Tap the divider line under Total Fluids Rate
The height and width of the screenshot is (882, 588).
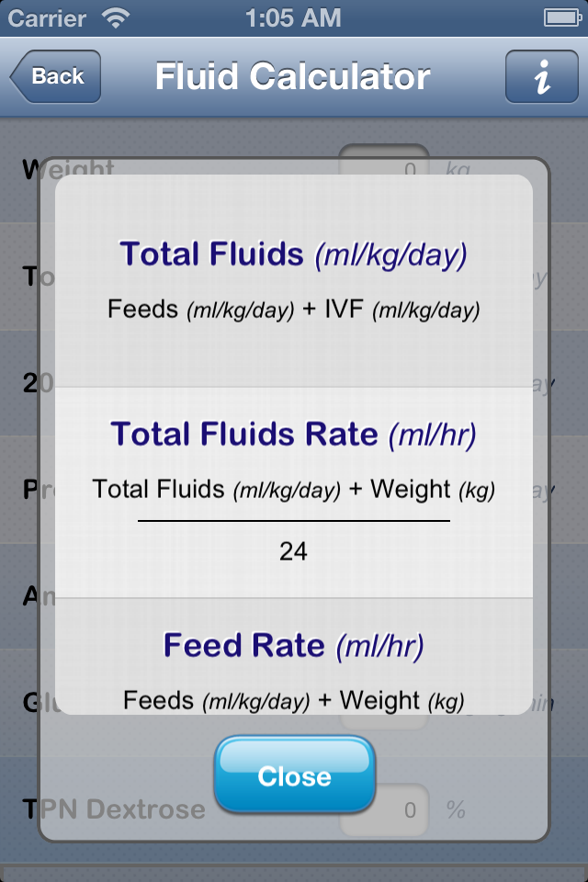[x=294, y=519]
